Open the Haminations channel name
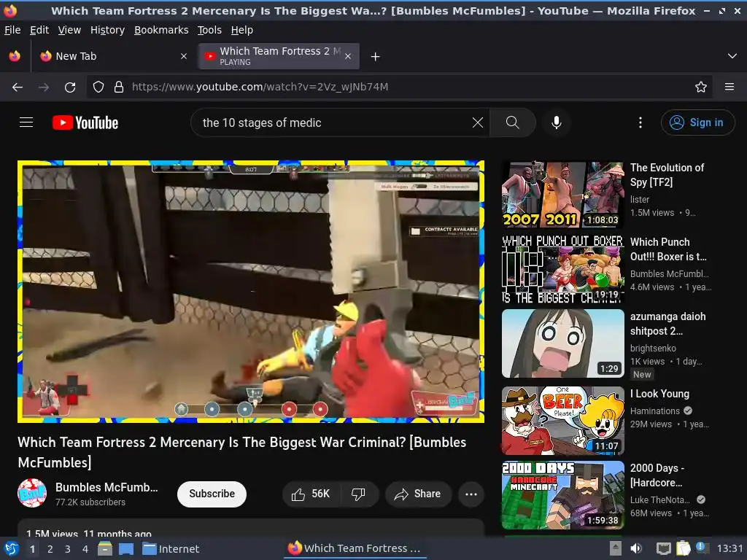Image resolution: width=747 pixels, height=560 pixels. [655, 411]
